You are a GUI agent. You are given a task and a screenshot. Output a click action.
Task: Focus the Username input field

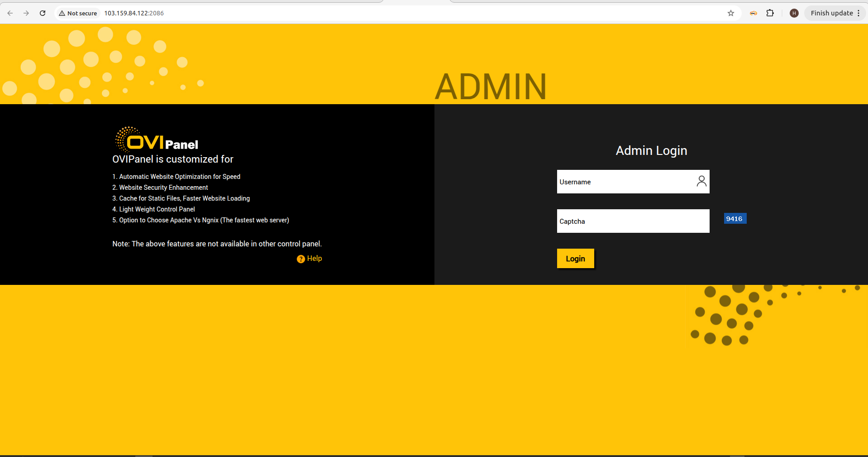pos(625,182)
